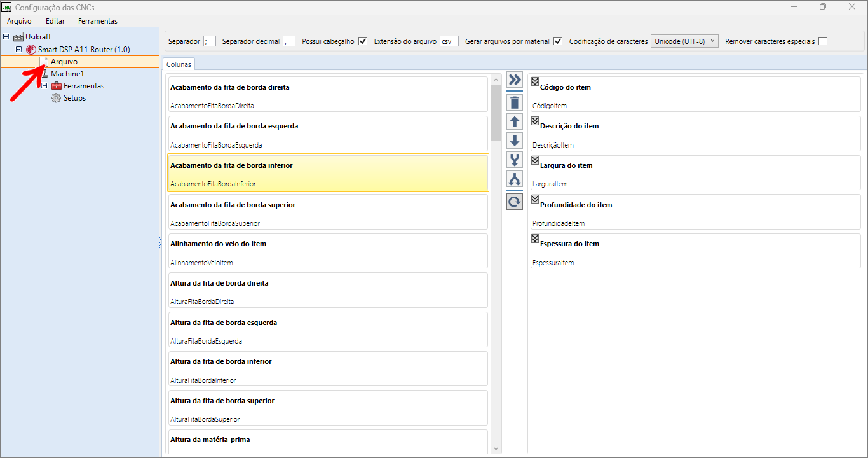This screenshot has width=868, height=458.
Task: Open the Codificação de caracteres dropdown
Action: pyautogui.click(x=684, y=41)
